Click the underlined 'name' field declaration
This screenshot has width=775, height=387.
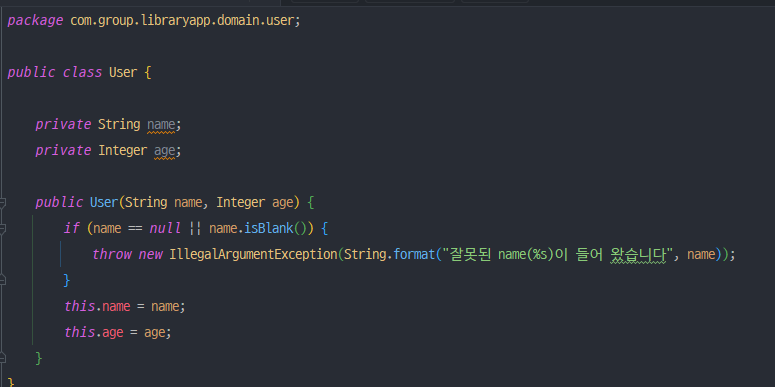(161, 125)
